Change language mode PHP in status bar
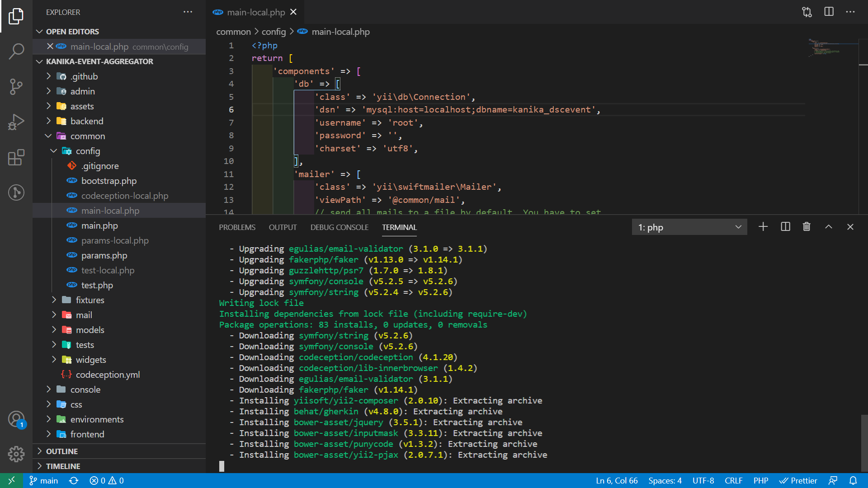 761,481
